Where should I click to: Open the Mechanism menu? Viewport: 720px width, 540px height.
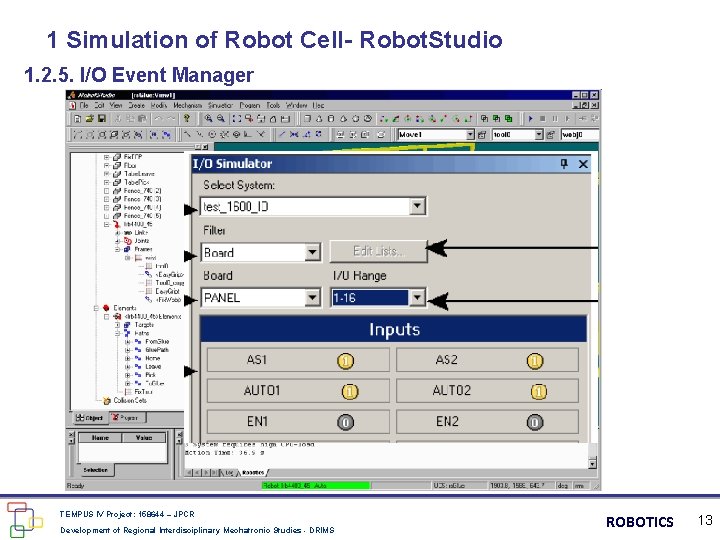[x=187, y=105]
